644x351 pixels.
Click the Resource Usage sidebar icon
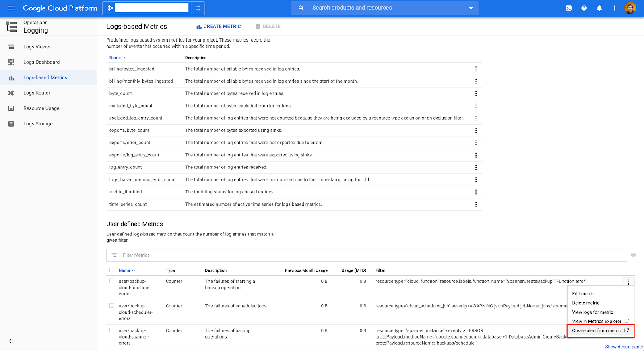coord(11,108)
